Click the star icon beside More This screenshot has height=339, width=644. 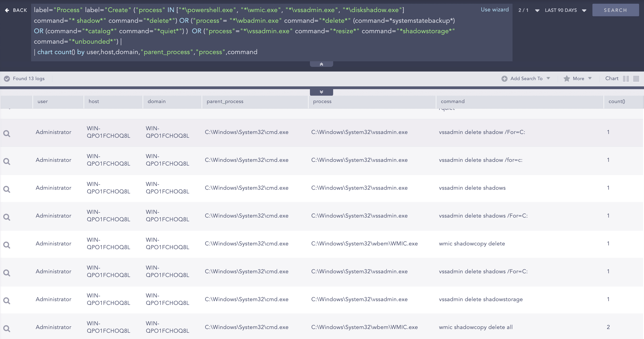[x=566, y=79]
